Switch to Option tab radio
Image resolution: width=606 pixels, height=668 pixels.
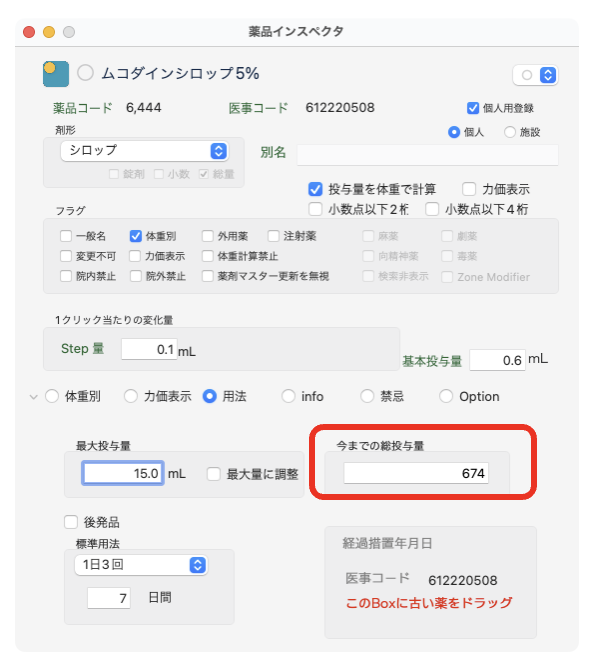[446, 396]
